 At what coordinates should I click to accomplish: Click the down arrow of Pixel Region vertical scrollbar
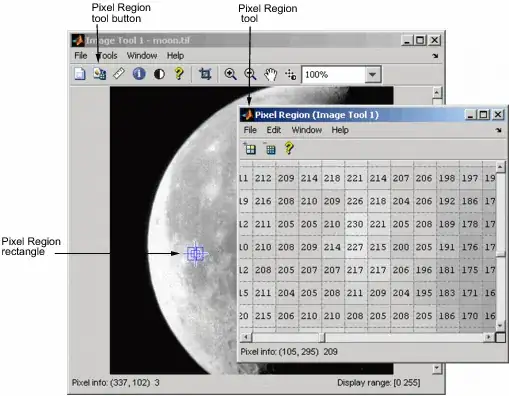[500, 326]
